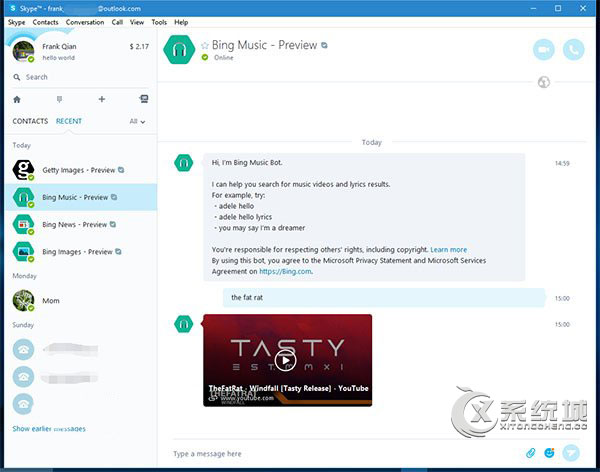Open the Skype menu
Screen dimensions: 600x472
tap(16, 22)
